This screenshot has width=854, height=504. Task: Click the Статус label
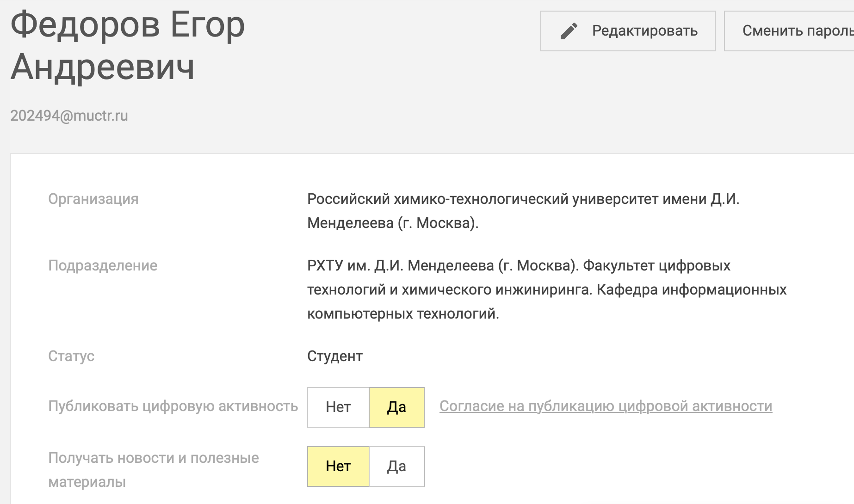click(71, 356)
